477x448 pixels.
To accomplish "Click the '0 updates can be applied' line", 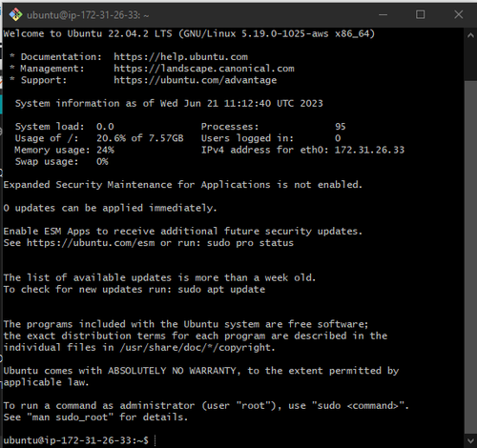I will click(110, 208).
